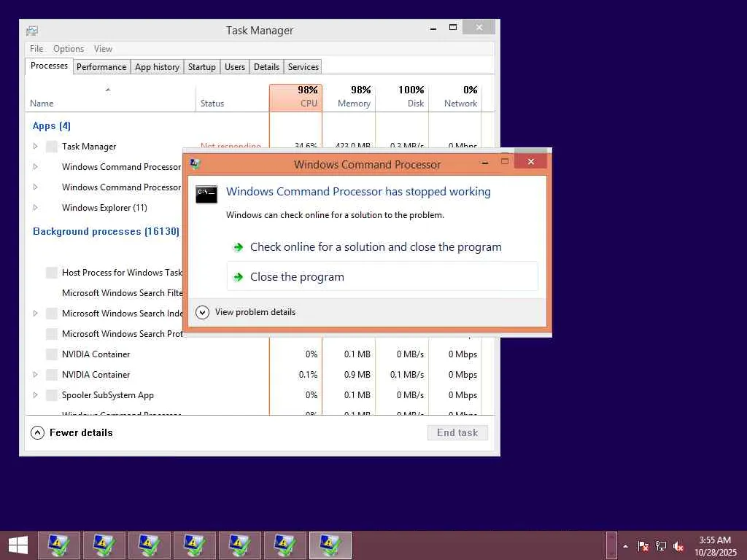Show hidden tray icons arrow

coord(625,546)
